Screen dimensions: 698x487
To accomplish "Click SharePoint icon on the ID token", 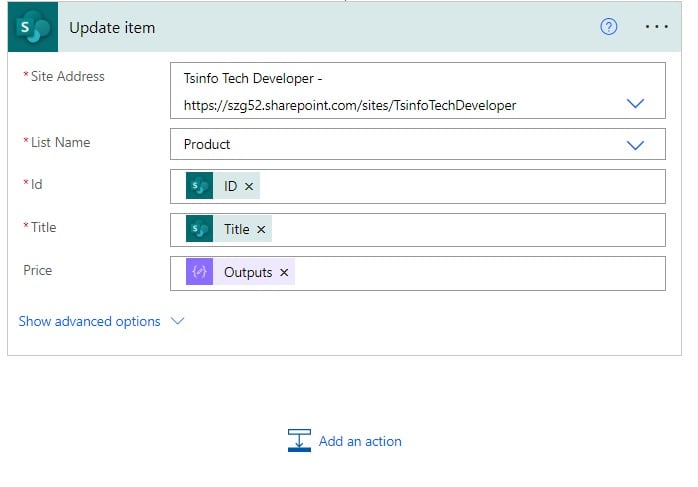I will [x=199, y=186].
